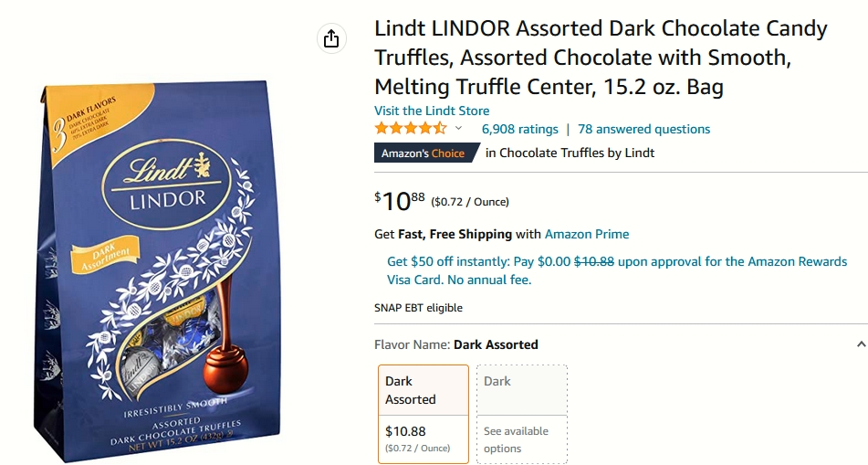Click the Get $50 off instantly offer
Viewport: 868px width, 465px height.
617,270
